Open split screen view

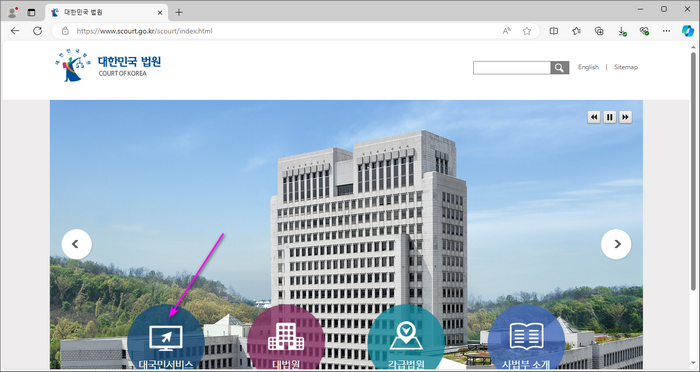click(x=554, y=31)
